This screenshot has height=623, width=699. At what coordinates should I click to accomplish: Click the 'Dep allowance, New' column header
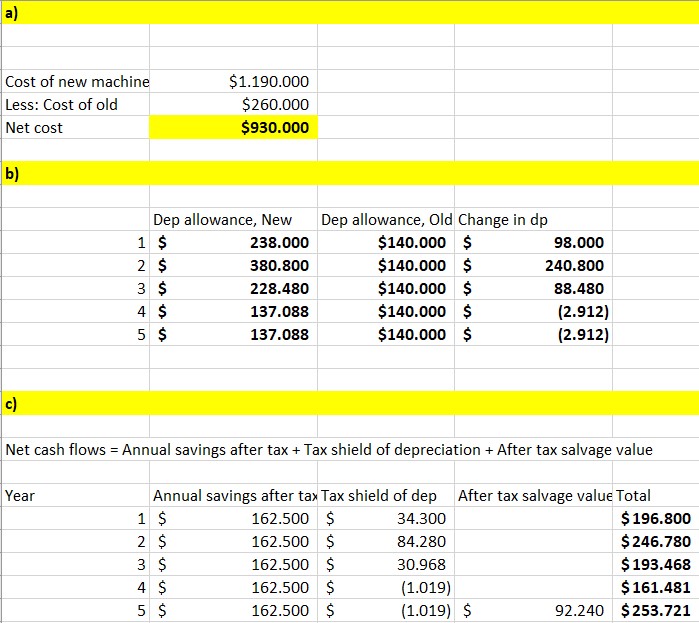(232, 220)
